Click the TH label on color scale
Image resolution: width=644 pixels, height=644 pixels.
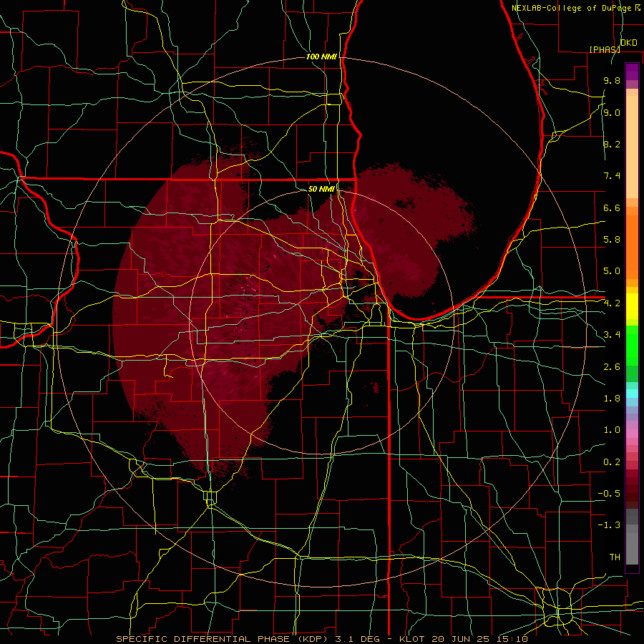(615, 557)
